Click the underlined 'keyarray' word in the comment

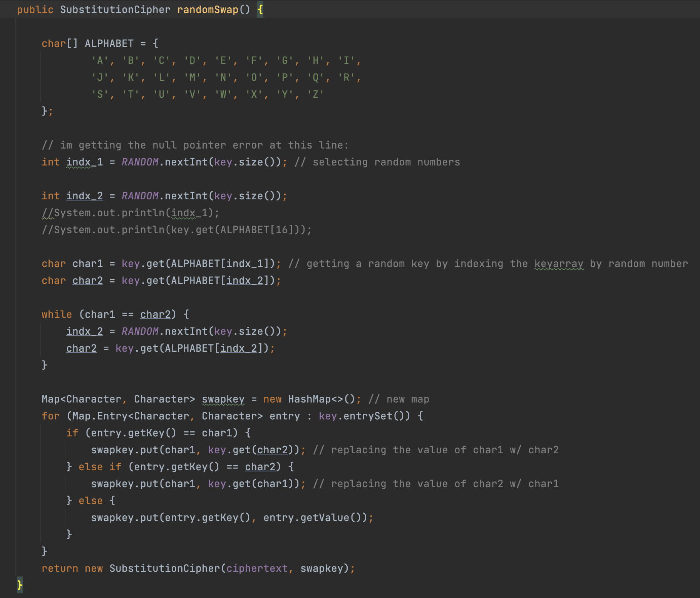559,264
